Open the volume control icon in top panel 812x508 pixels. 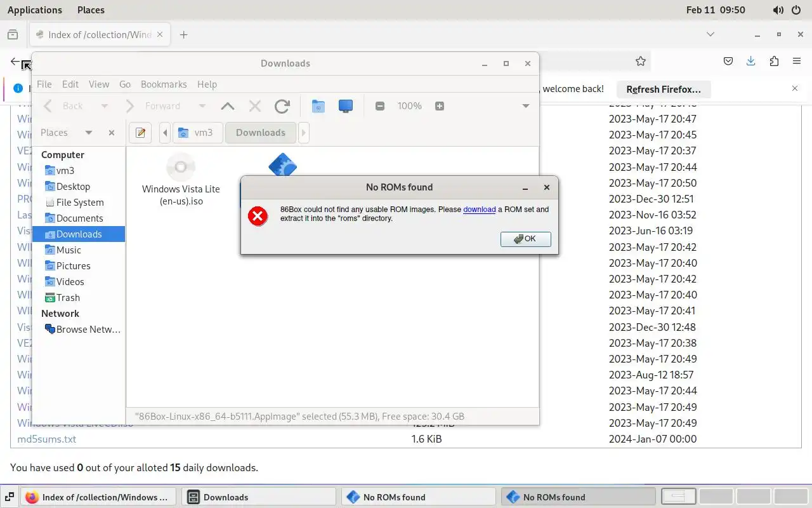(778, 10)
